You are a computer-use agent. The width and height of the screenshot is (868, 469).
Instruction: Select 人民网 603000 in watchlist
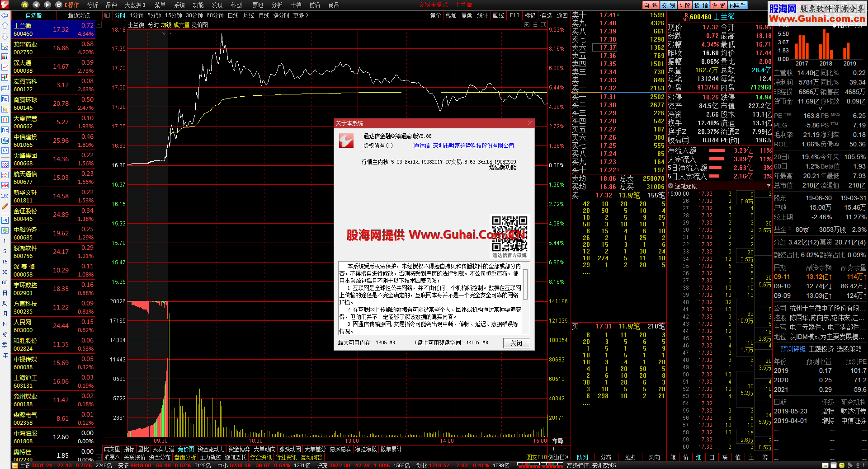(53, 326)
